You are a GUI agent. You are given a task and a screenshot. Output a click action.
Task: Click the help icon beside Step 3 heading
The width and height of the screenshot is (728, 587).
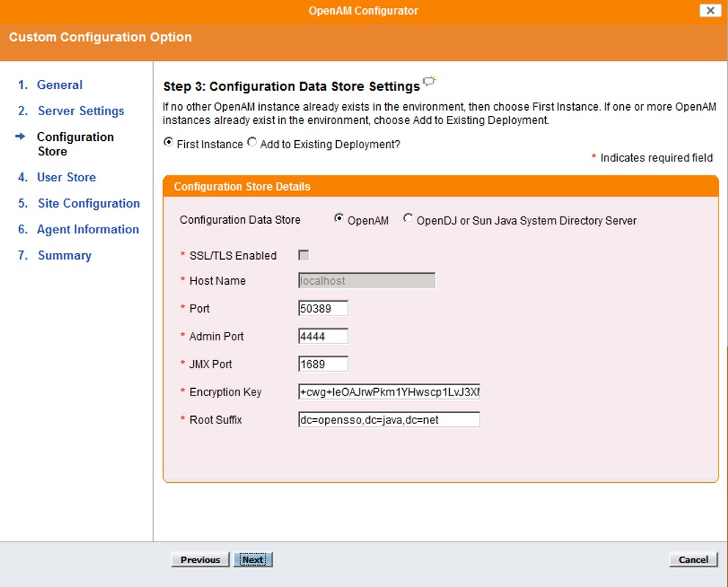(x=429, y=81)
